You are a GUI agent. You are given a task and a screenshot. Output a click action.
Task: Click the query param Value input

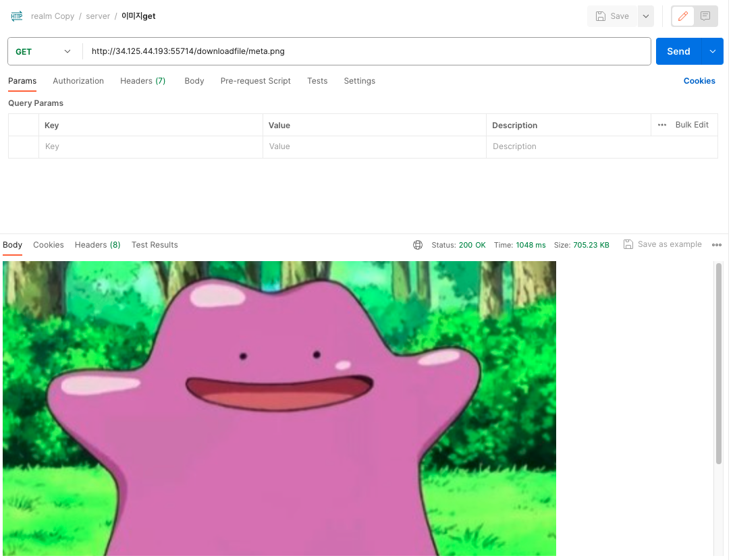point(374,147)
